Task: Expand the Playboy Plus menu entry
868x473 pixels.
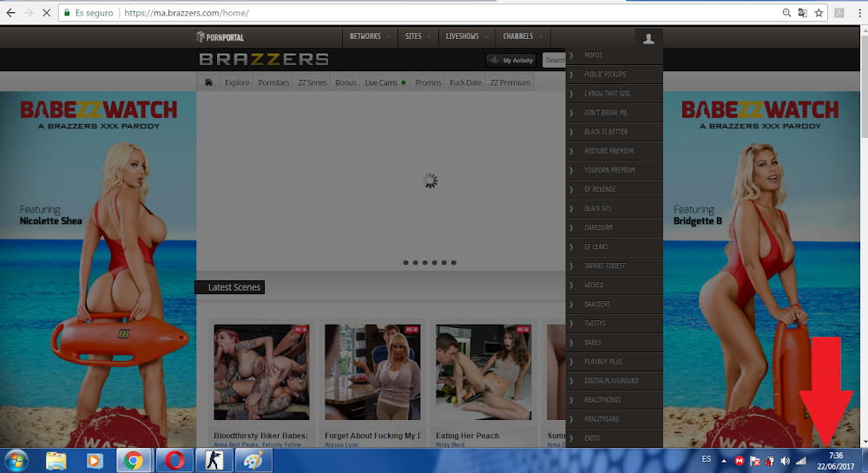Action: (x=614, y=361)
